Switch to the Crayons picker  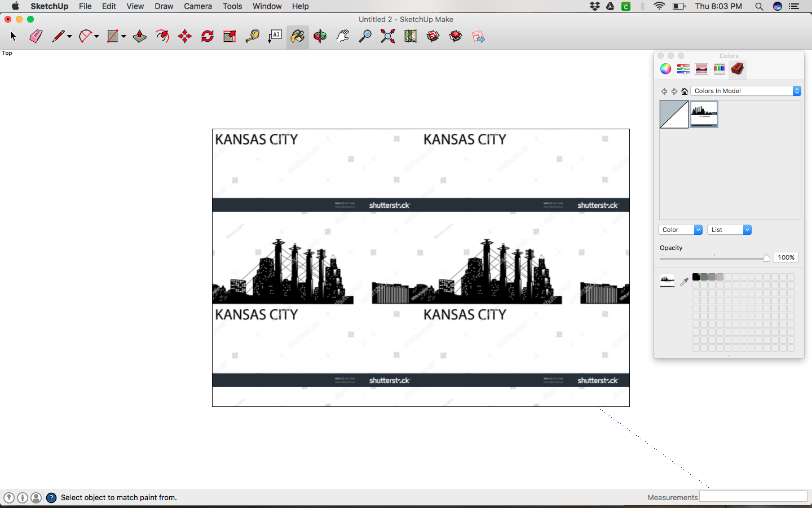coord(720,69)
